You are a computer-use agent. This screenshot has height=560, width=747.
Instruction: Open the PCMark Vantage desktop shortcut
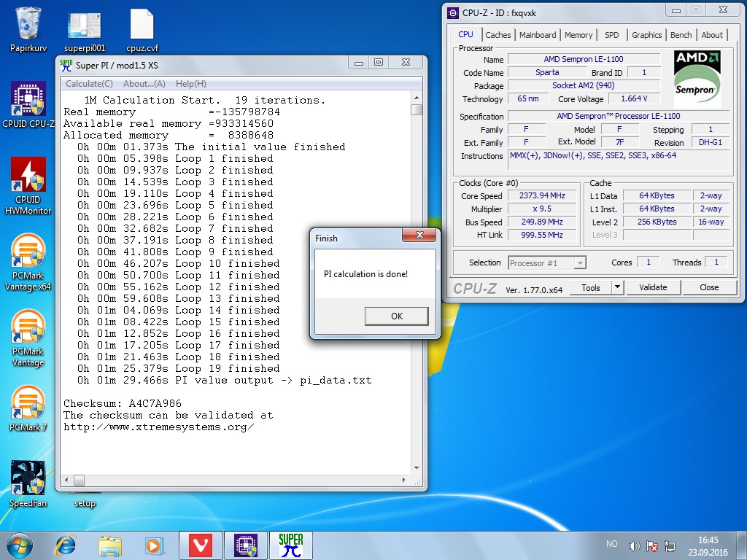click(28, 338)
